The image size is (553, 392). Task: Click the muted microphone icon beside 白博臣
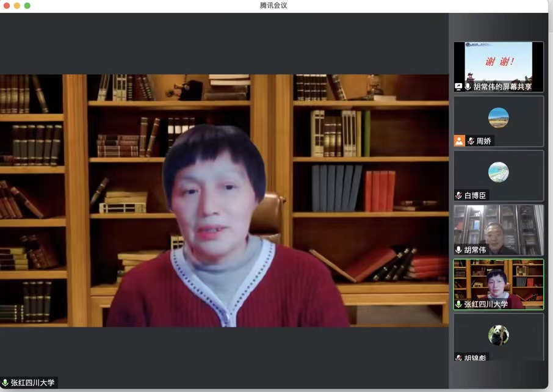coord(458,195)
